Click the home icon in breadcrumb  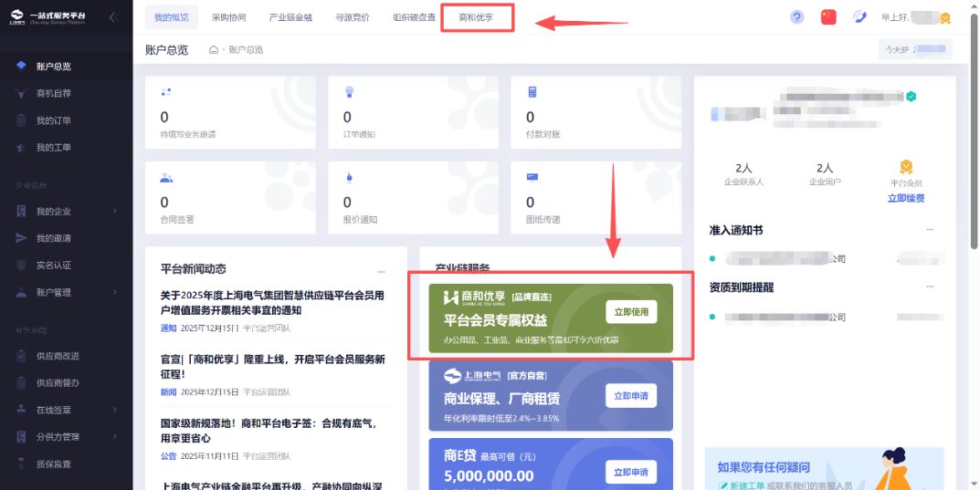[x=214, y=49]
